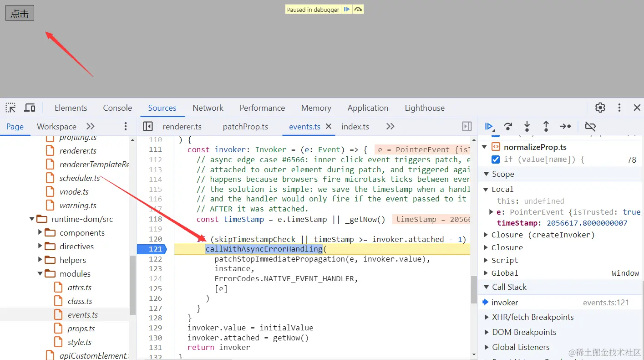Viewport: 644px width, 360px height.
Task: Activate the inspect element picker
Action: click(10, 108)
